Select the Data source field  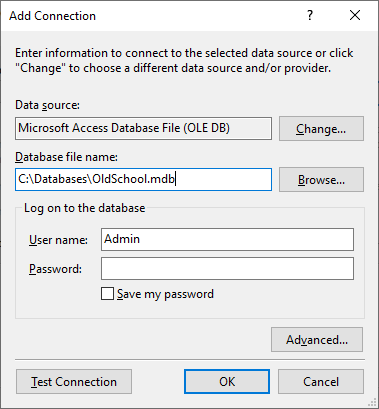coord(143,128)
